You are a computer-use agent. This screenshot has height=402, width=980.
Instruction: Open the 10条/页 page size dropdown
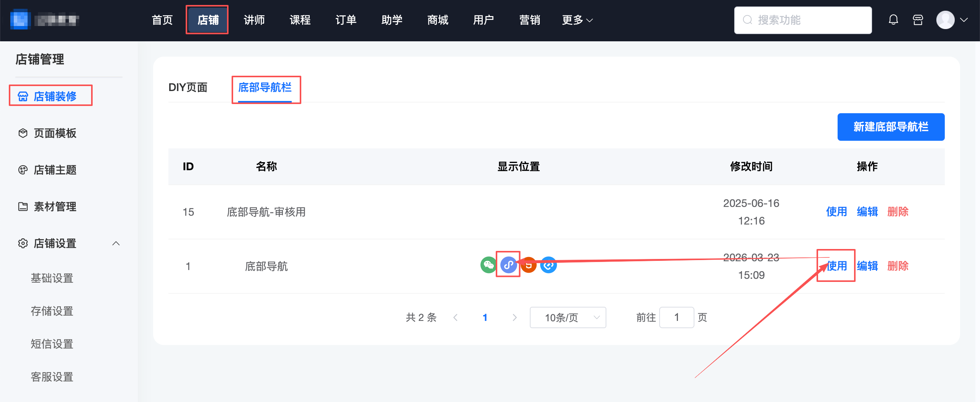568,317
